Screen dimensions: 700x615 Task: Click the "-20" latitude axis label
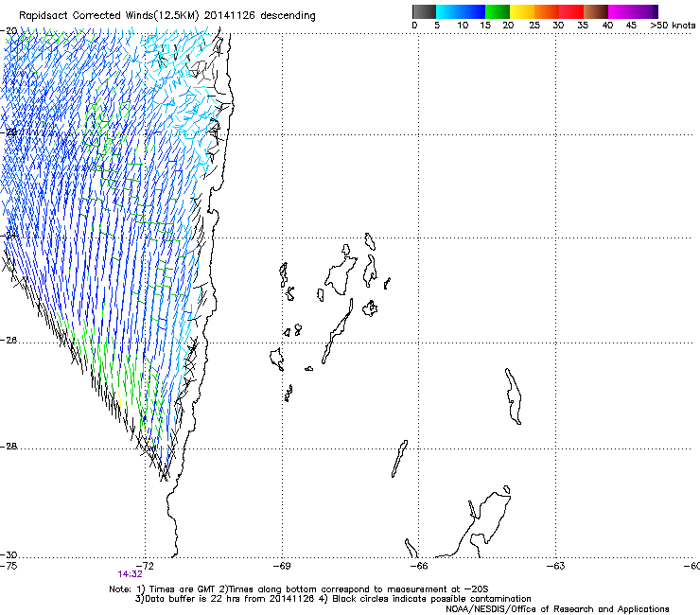point(9,30)
